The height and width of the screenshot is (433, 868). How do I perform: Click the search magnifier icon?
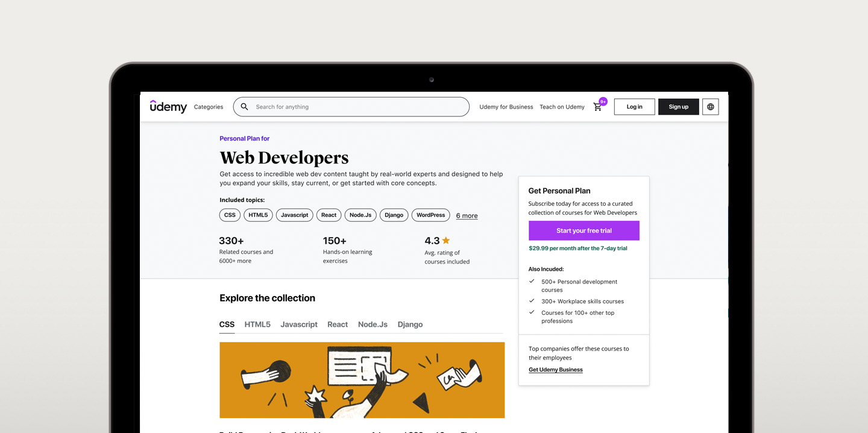click(x=244, y=107)
